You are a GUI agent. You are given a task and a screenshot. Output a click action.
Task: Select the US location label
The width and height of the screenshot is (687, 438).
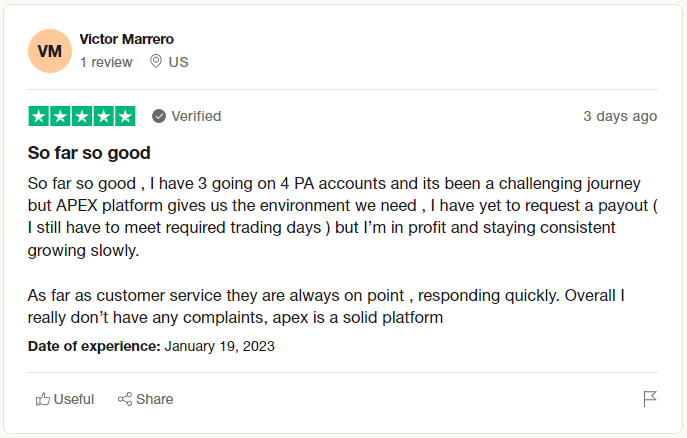[178, 62]
